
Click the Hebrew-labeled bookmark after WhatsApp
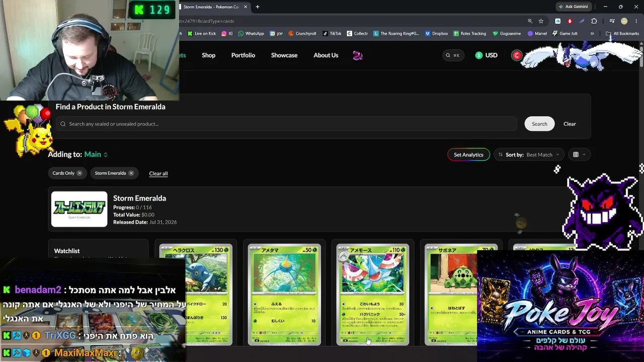click(276, 34)
